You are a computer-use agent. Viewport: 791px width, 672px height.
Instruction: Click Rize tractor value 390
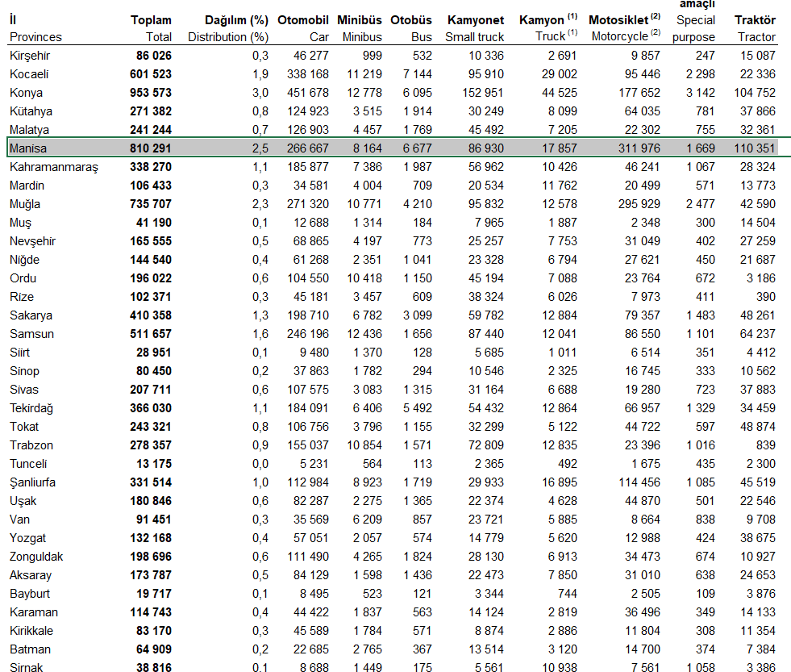click(x=765, y=297)
